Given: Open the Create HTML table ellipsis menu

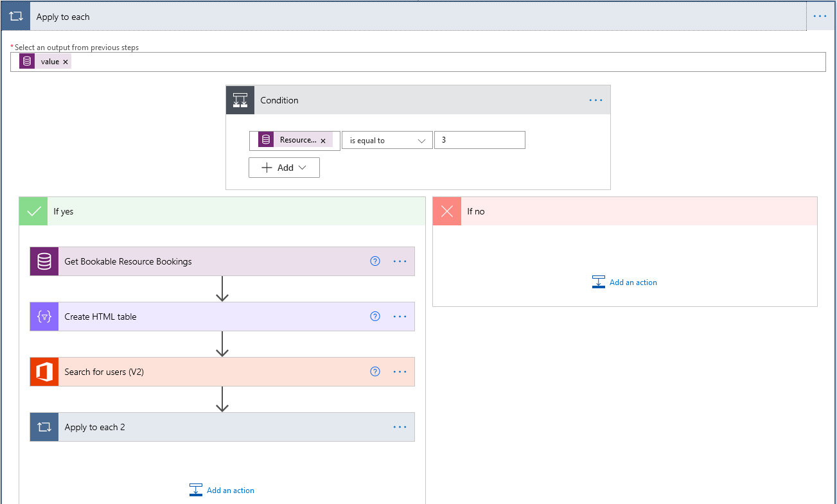Looking at the screenshot, I should [400, 317].
